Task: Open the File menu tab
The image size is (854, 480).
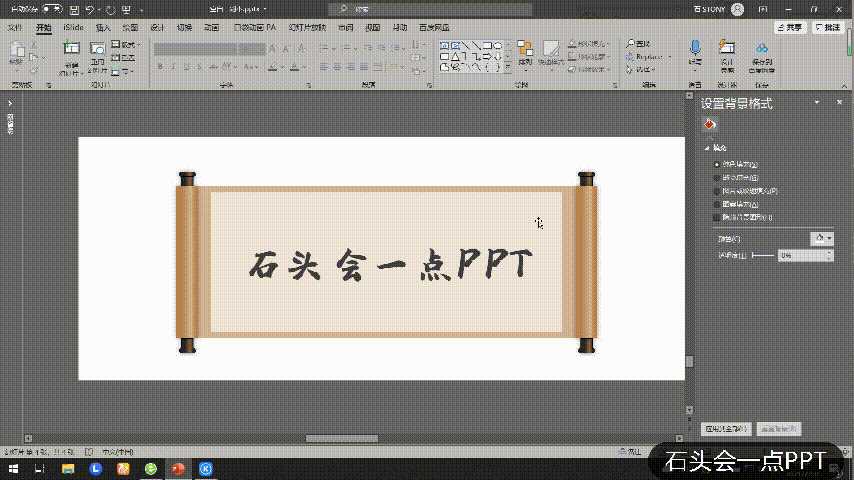Action: (x=15, y=27)
